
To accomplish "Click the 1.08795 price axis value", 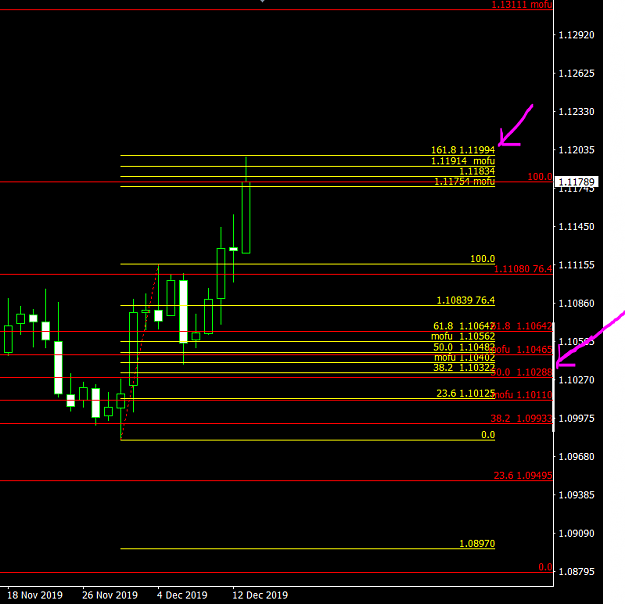I will [x=576, y=572].
